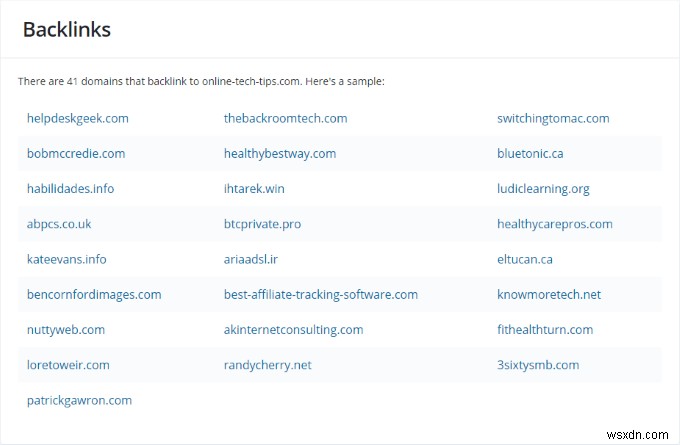Open habilidades.info backlink
680x445 pixels.
(70, 189)
